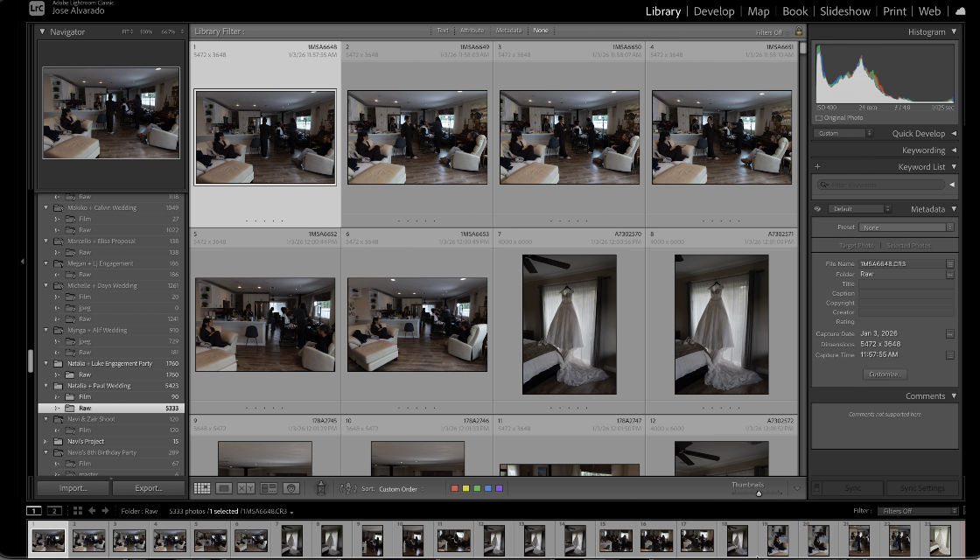This screenshot has height=560, width=980.
Task: Open Survey view in toolbar
Action: coord(269,488)
